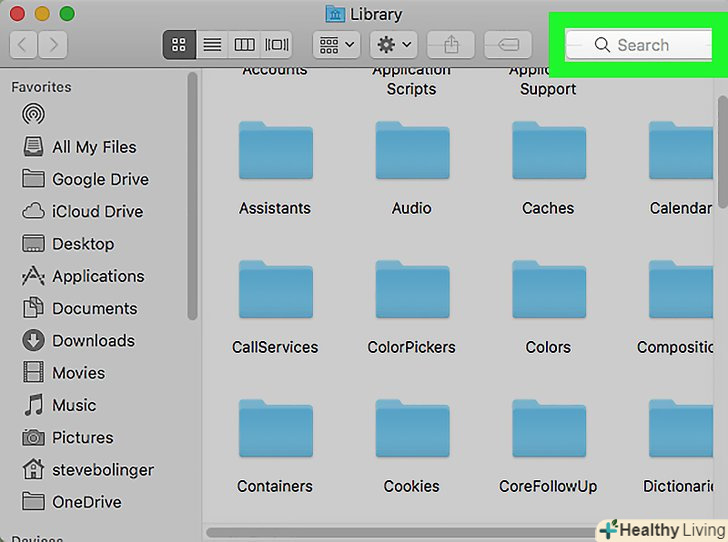
Task: Select Google Drive in the sidebar
Action: (x=85, y=179)
